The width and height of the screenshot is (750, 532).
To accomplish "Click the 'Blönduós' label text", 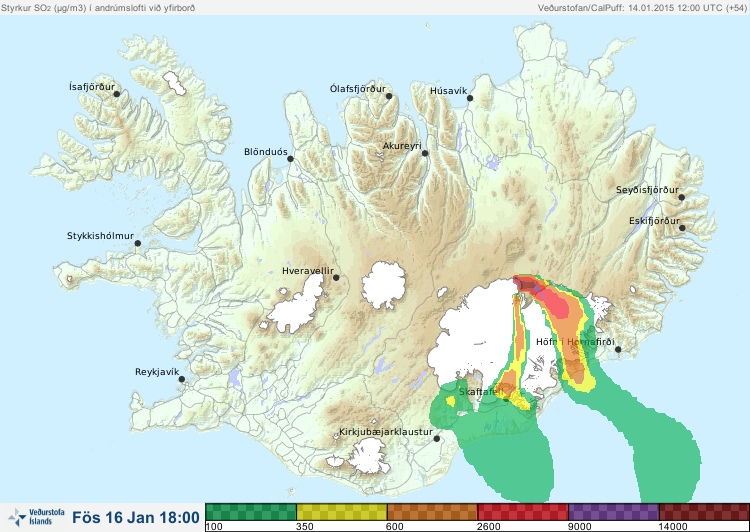I will pos(266,152).
